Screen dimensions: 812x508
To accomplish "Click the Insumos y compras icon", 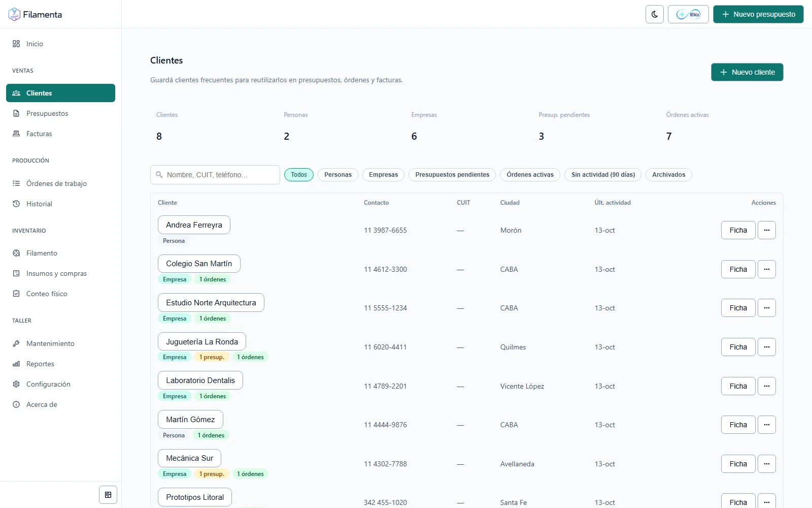I will point(16,273).
